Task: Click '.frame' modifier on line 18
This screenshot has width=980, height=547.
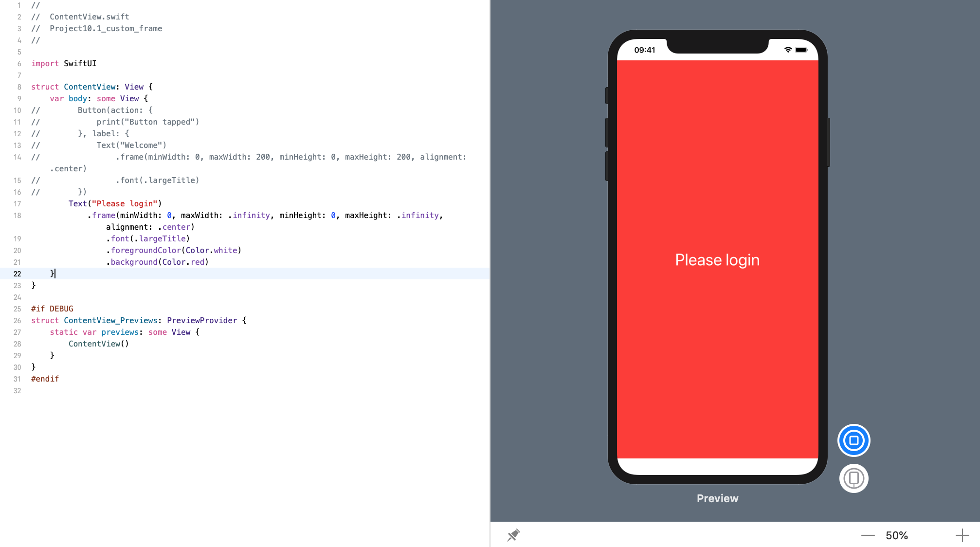Action: click(101, 216)
